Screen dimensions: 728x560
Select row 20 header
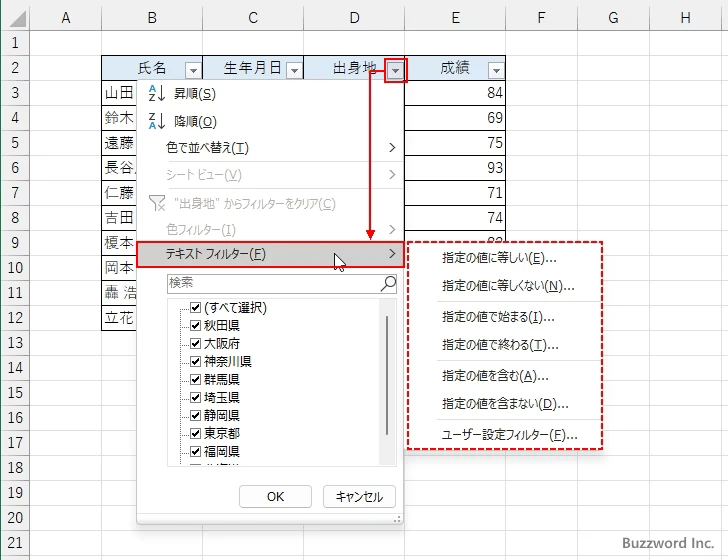[15, 518]
